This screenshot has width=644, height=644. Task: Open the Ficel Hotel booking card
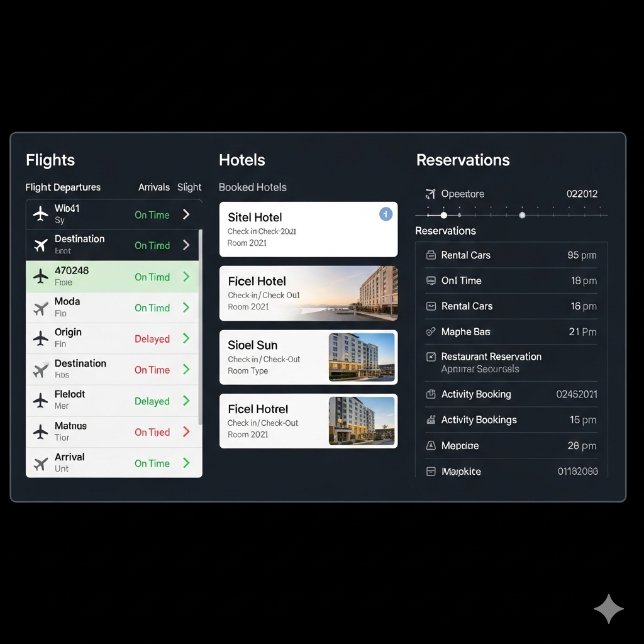click(308, 293)
